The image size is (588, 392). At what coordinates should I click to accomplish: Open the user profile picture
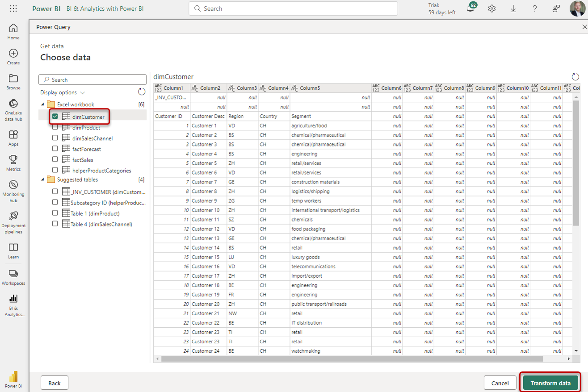pos(578,8)
